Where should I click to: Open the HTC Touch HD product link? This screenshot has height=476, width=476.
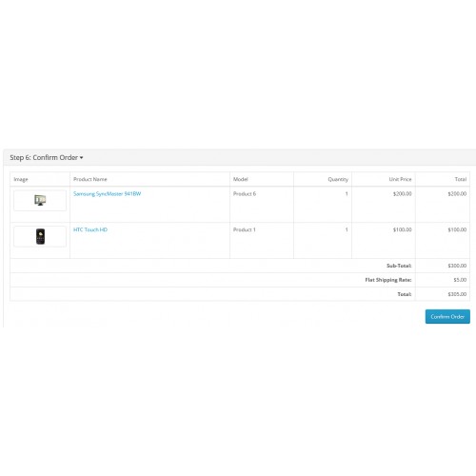coord(90,229)
